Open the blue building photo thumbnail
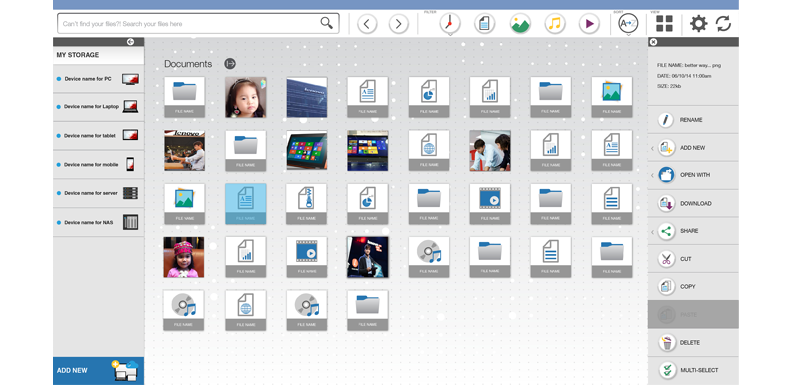This screenshot has height=385, width=790. [x=307, y=97]
